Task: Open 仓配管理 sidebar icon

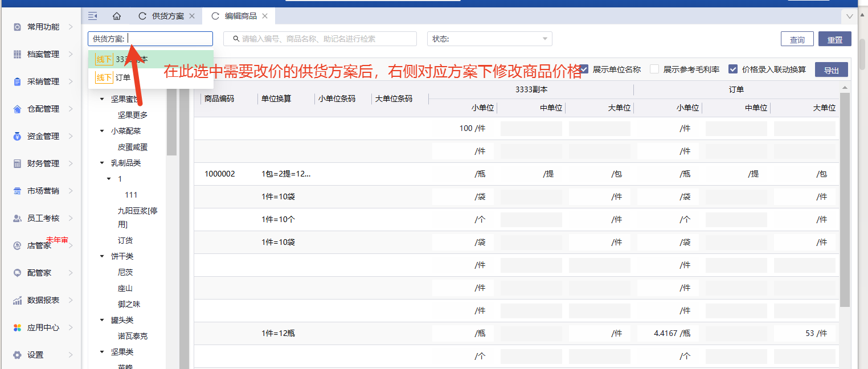Action: (x=17, y=109)
